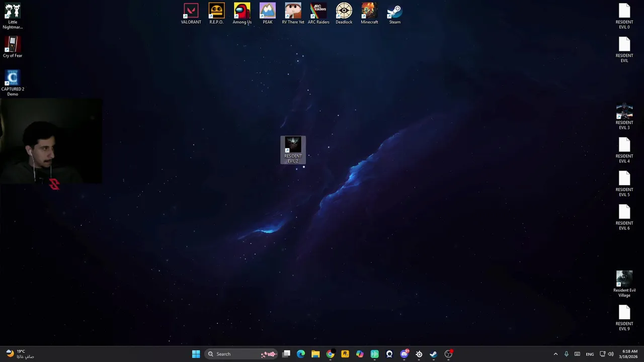Viewport: 644px width, 362px height.
Task: Open File Explorer from the taskbar
Action: pyautogui.click(x=315, y=354)
